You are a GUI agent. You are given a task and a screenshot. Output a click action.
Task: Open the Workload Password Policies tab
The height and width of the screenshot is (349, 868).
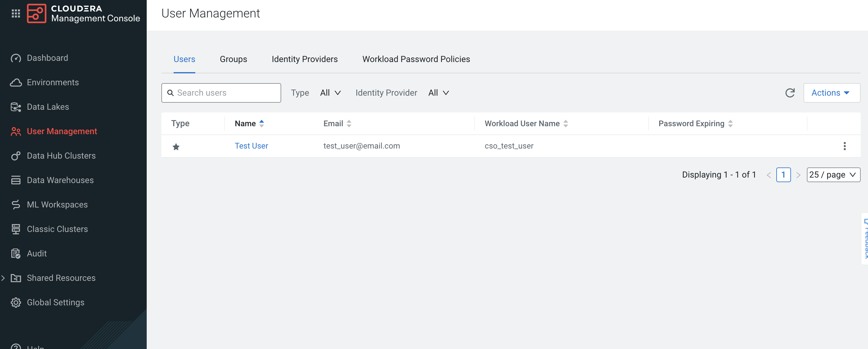(x=416, y=59)
